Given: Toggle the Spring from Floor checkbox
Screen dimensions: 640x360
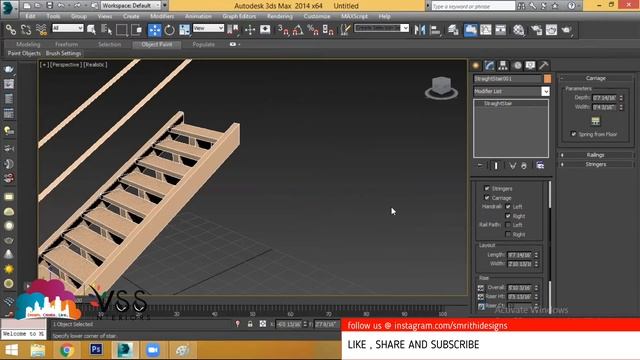Looking at the screenshot, I should (573, 134).
